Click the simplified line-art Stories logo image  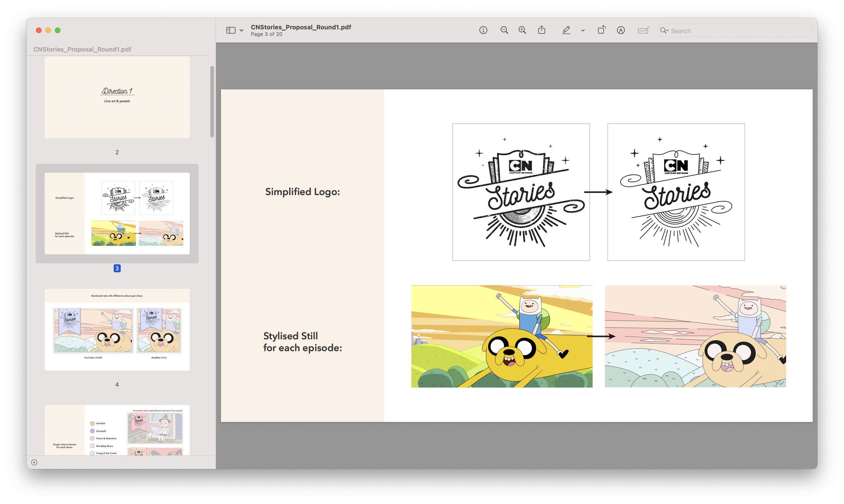click(x=676, y=192)
